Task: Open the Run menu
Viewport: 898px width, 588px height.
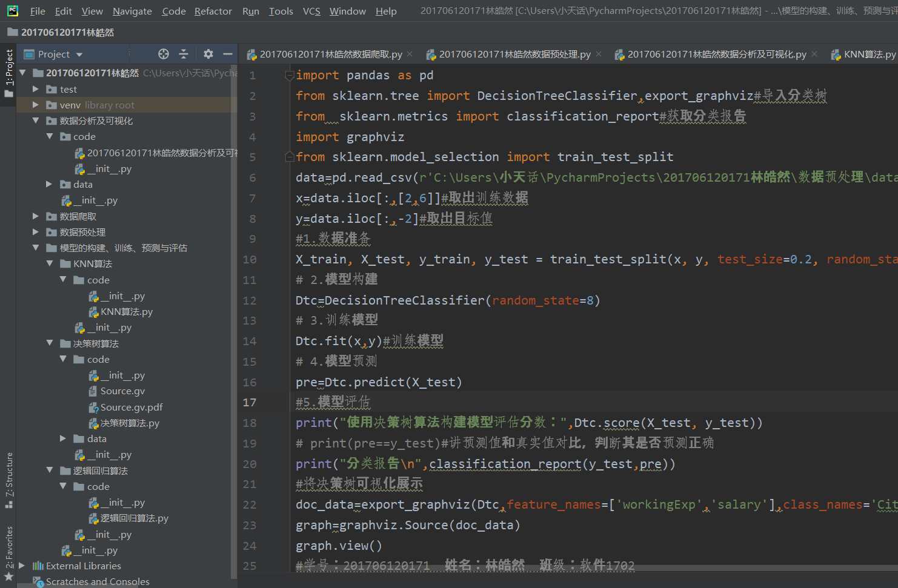Action: [x=251, y=11]
